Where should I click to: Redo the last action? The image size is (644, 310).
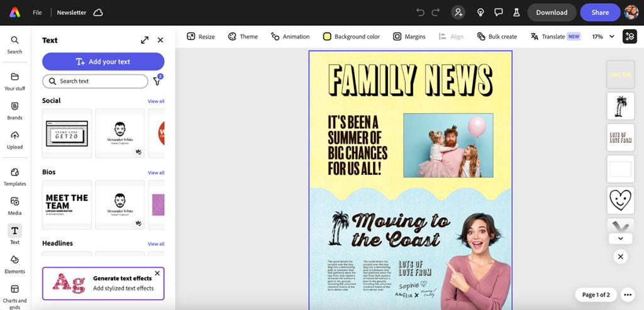(436, 13)
